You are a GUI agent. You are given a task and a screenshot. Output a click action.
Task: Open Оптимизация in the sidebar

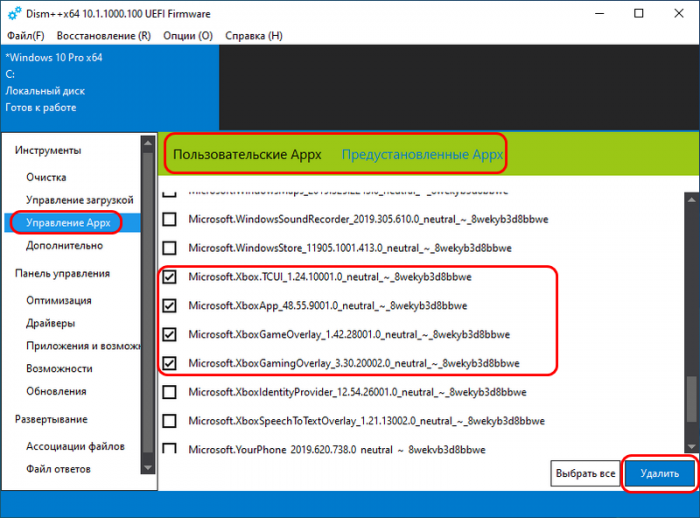58,301
